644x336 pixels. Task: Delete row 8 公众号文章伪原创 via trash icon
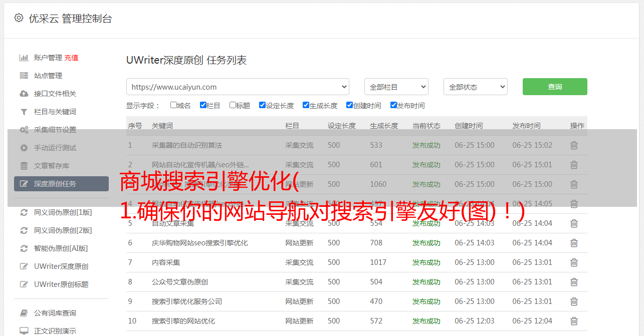pos(574,282)
